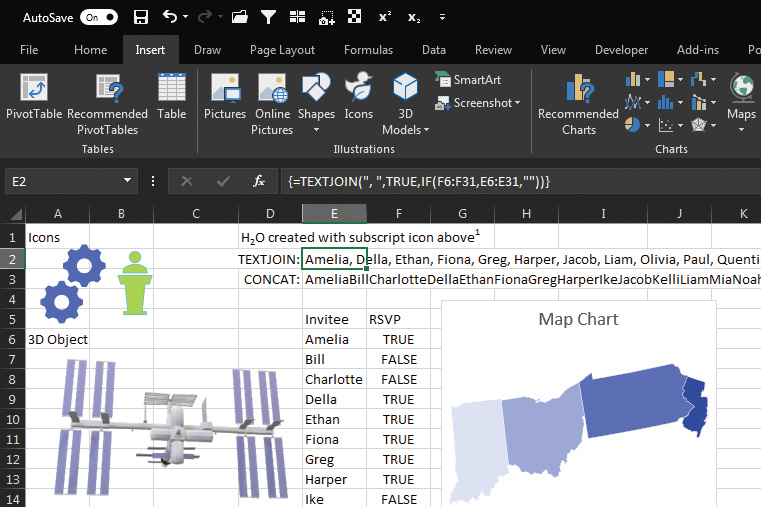Click the Enter formula checkmark

[x=223, y=181]
